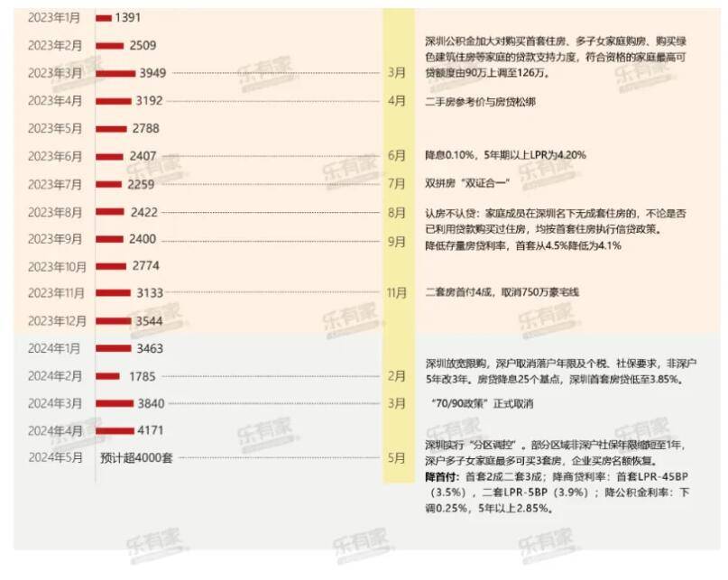The width and height of the screenshot is (728, 580).
Task: Click the red bar for 2024年4月
Action: 115,431
